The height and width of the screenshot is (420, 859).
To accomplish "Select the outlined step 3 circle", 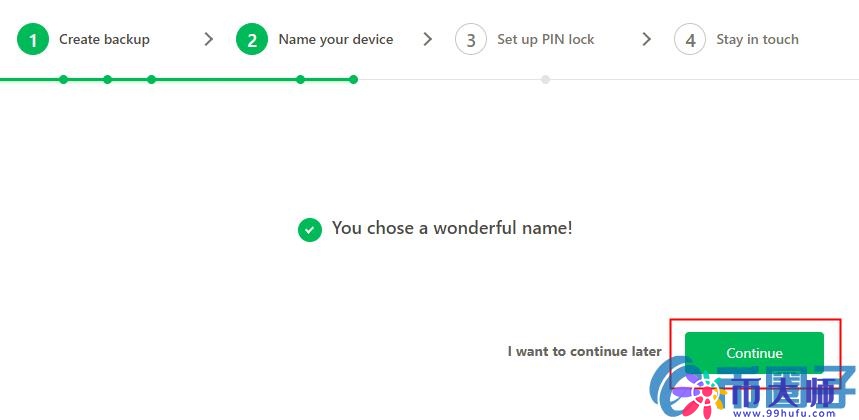I will point(471,39).
